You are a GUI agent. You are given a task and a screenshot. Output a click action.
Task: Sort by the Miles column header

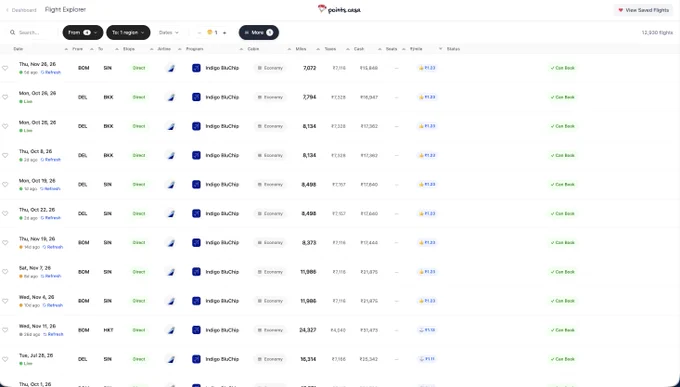pyautogui.click(x=301, y=49)
